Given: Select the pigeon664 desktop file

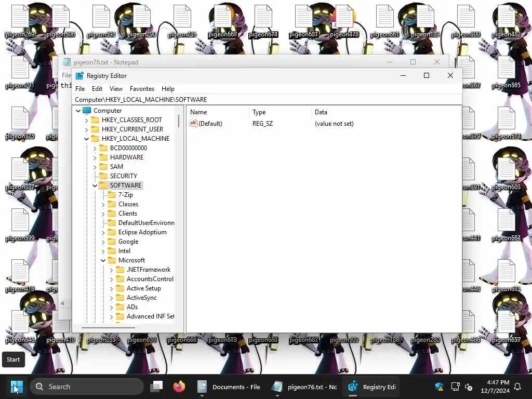Looking at the screenshot, I should click(x=506, y=224).
